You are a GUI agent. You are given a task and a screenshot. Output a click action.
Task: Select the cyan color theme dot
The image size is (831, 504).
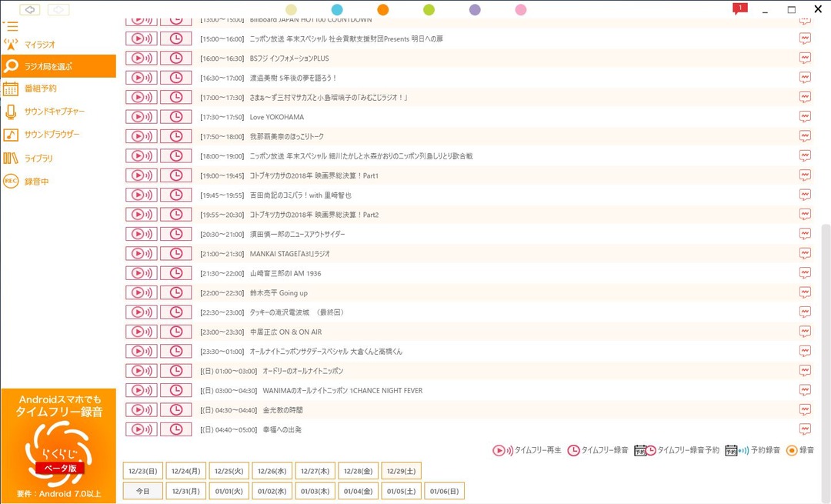point(337,9)
